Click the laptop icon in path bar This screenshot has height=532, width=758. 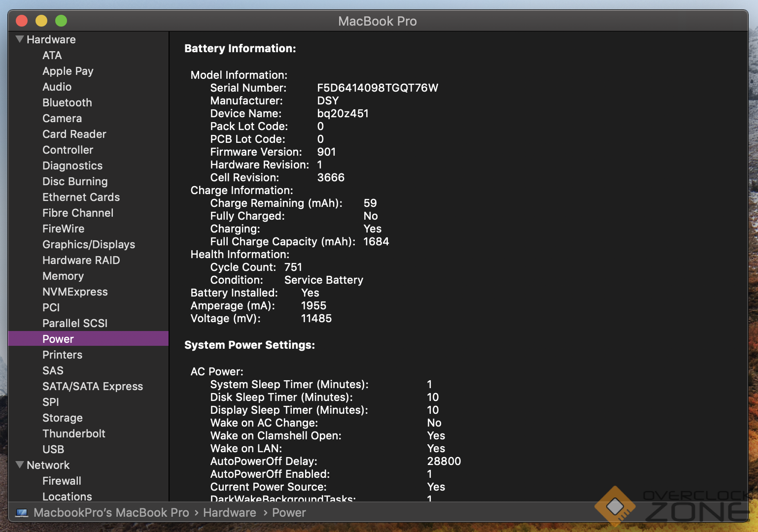[22, 513]
